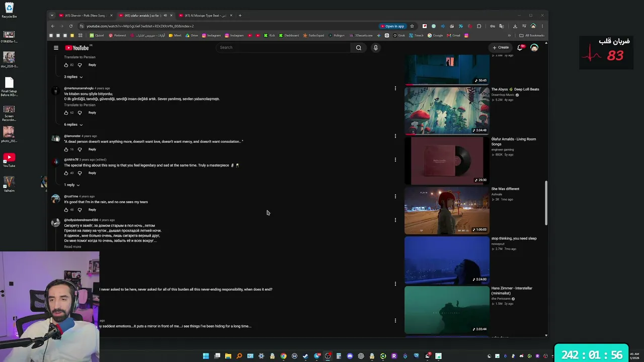644x362 pixels.
Task: Open options menu for @rust1me comment
Action: tap(395, 196)
